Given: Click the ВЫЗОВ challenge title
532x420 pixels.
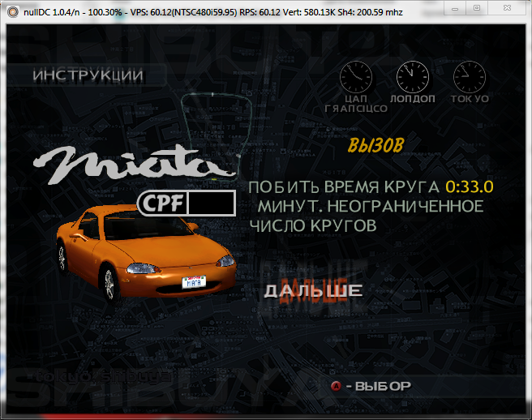Looking at the screenshot, I should click(376, 146).
